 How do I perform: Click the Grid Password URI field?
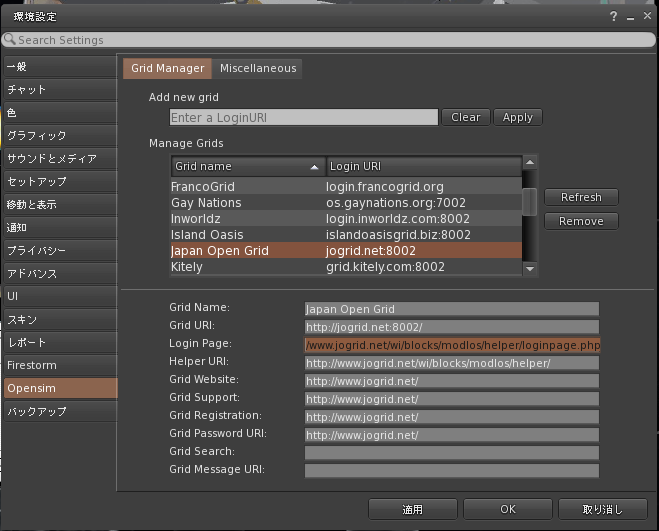(452, 435)
